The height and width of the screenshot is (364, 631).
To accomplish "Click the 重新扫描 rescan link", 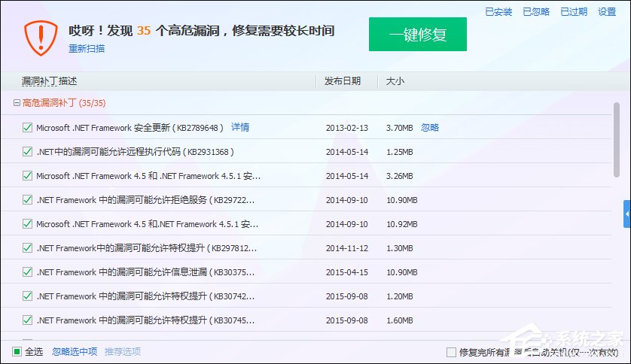I will click(87, 49).
